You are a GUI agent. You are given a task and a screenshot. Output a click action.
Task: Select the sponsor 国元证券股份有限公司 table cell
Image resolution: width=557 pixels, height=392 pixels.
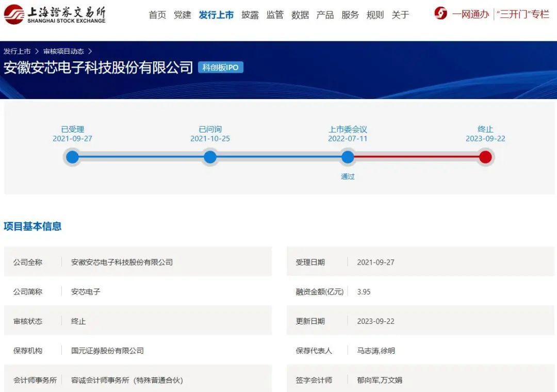106,350
